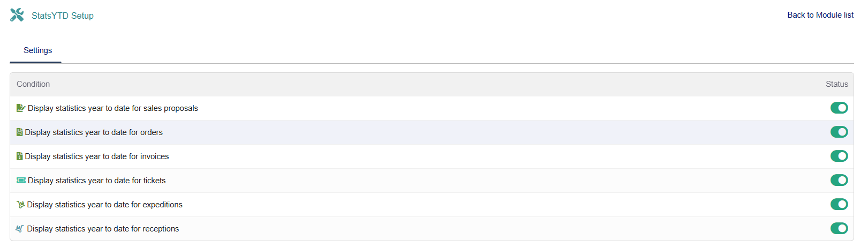
Task: Toggle receptions statistics switch
Action: click(839, 229)
